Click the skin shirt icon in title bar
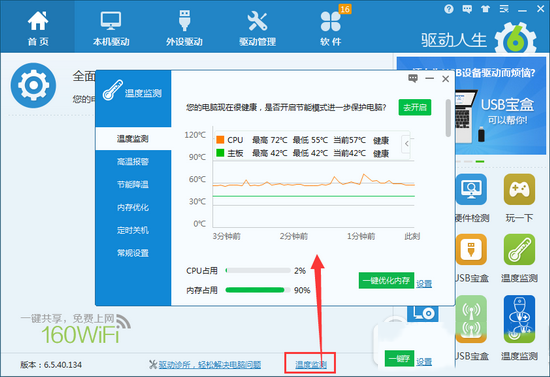The image size is (550, 377). (x=485, y=9)
